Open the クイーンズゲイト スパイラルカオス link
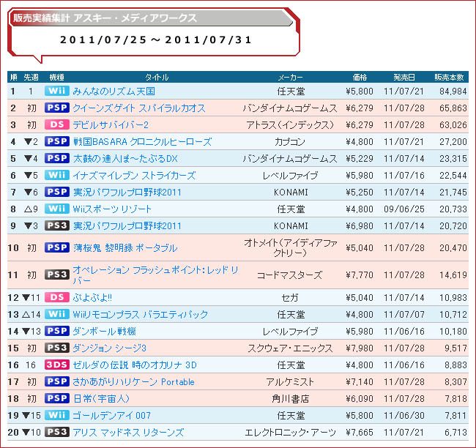The height and width of the screenshot is (448, 476). pyautogui.click(x=139, y=108)
